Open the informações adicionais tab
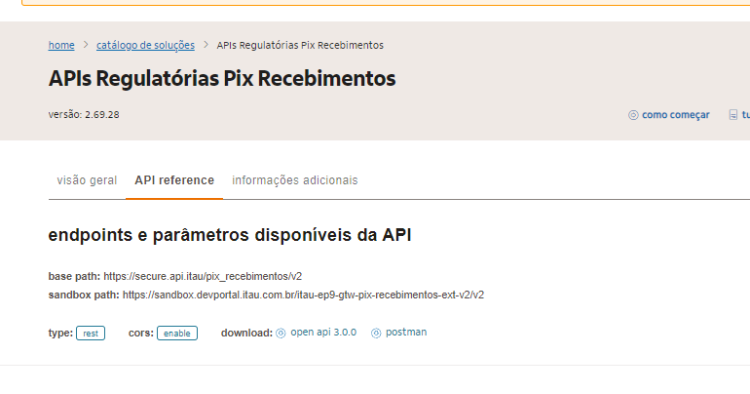This screenshot has height=394, width=750. pos(295,180)
